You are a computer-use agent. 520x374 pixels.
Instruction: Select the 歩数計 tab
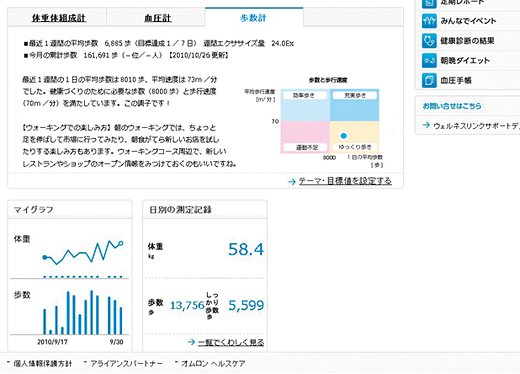pyautogui.click(x=254, y=18)
